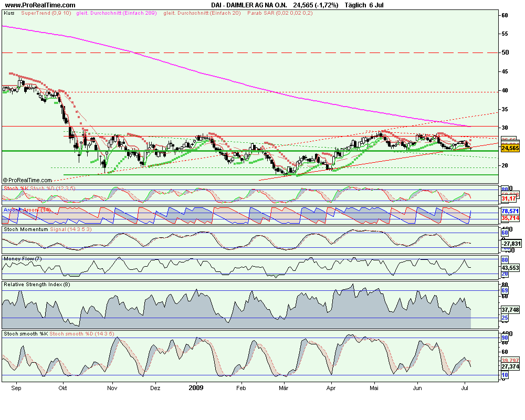This screenshot has height=420, width=525.
Task: Click the Nov label on time axis
Action: 112,388
